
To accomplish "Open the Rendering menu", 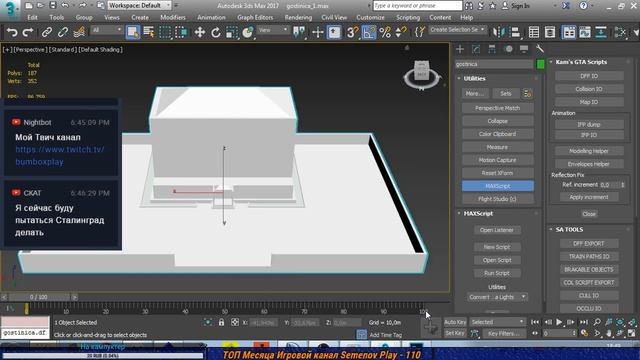I will click(298, 18).
